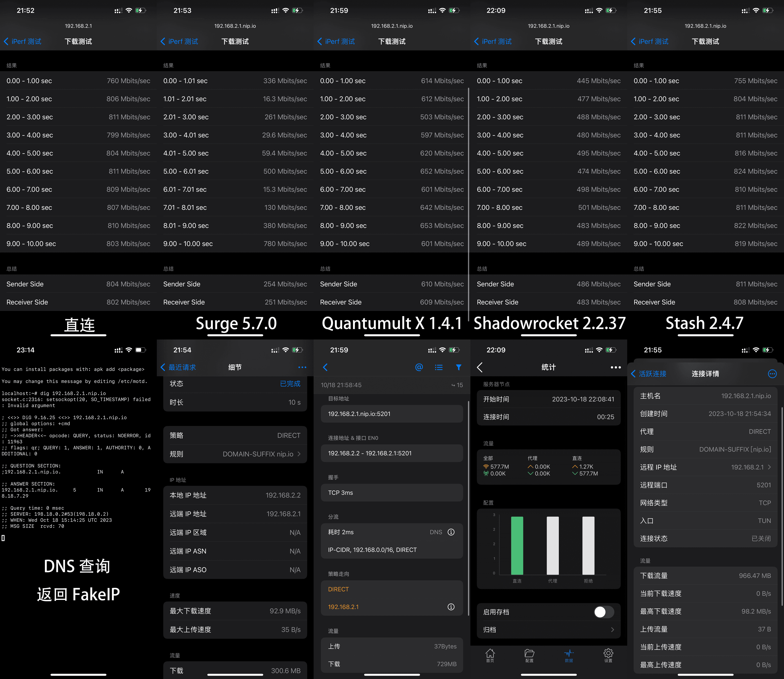The image size is (784, 679).
Task: Tap battery icon in 23:14 terminal status bar
Action: [141, 350]
